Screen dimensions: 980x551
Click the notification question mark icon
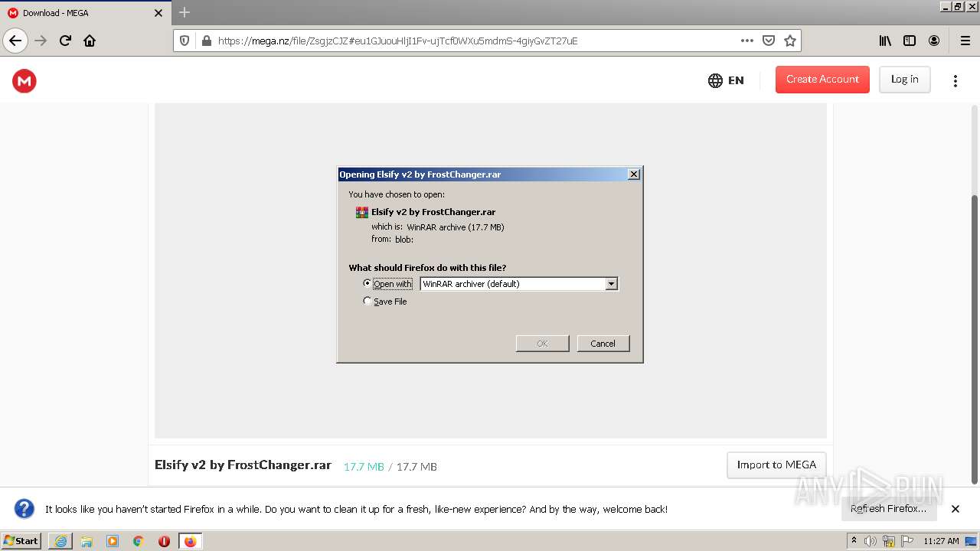(24, 509)
